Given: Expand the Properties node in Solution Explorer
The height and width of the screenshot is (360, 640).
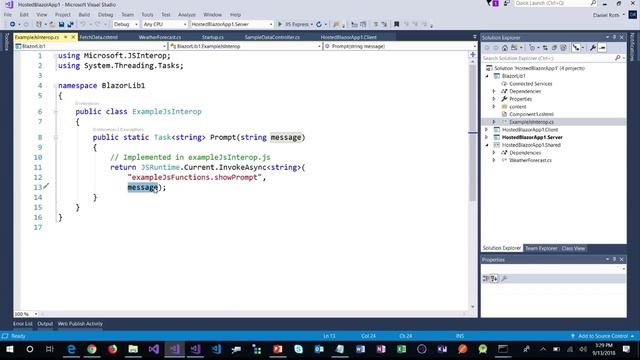Looking at the screenshot, I should pyautogui.click(x=494, y=99).
